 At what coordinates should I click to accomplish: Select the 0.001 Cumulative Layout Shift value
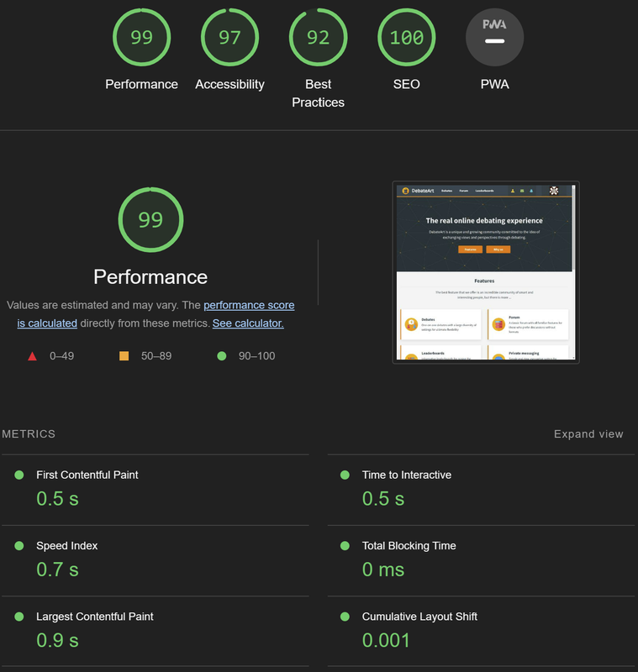386,640
